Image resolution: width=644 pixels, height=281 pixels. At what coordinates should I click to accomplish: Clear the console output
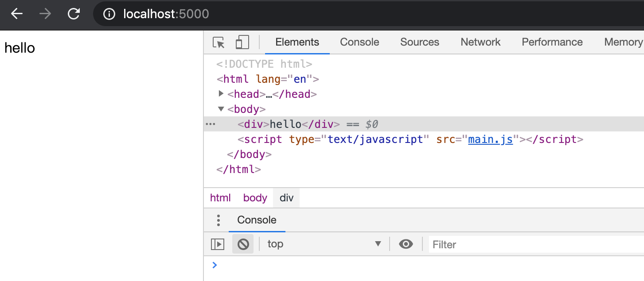click(x=243, y=244)
